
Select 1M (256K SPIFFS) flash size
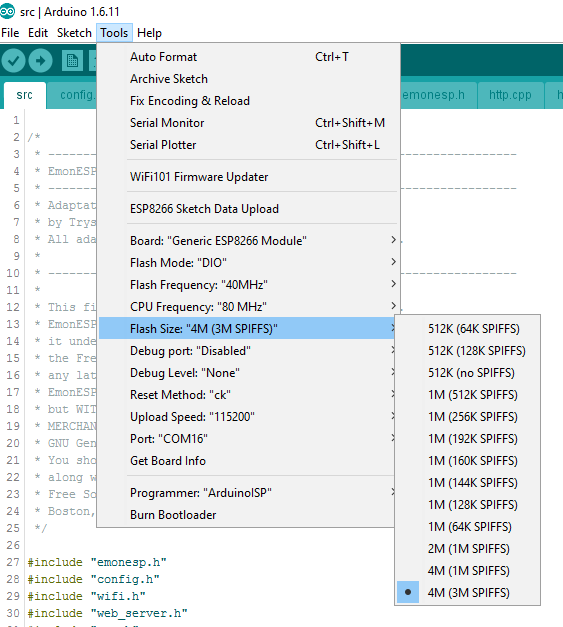tap(468, 417)
